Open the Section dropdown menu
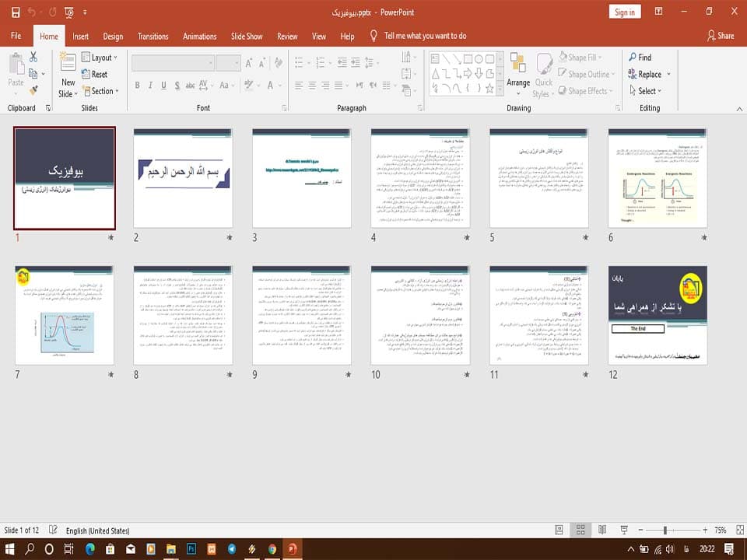 point(100,91)
